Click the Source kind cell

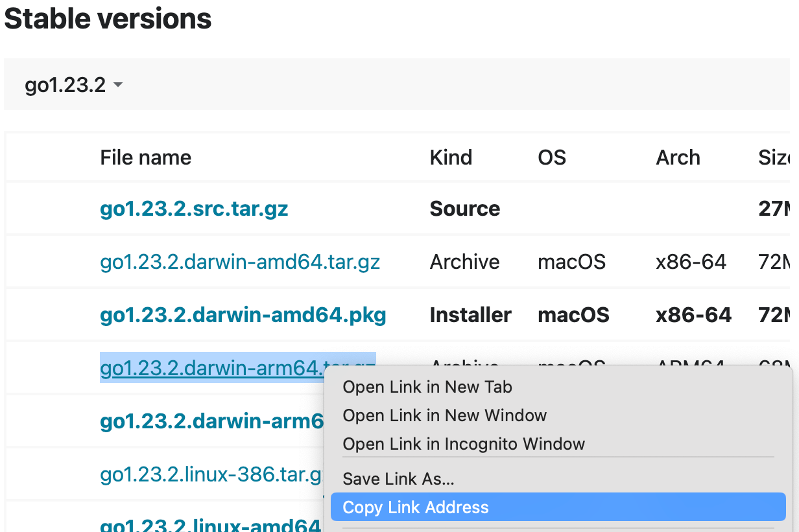tap(465, 209)
